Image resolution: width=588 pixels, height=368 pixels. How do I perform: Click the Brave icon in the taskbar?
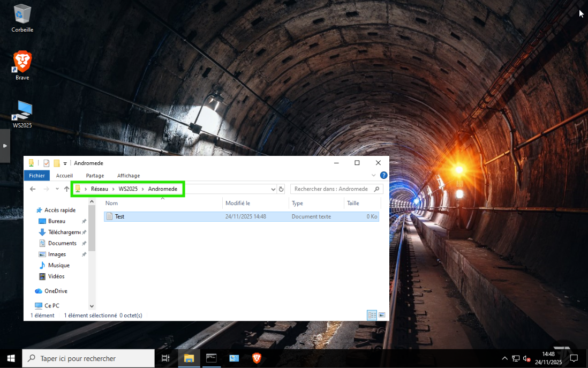tap(257, 358)
